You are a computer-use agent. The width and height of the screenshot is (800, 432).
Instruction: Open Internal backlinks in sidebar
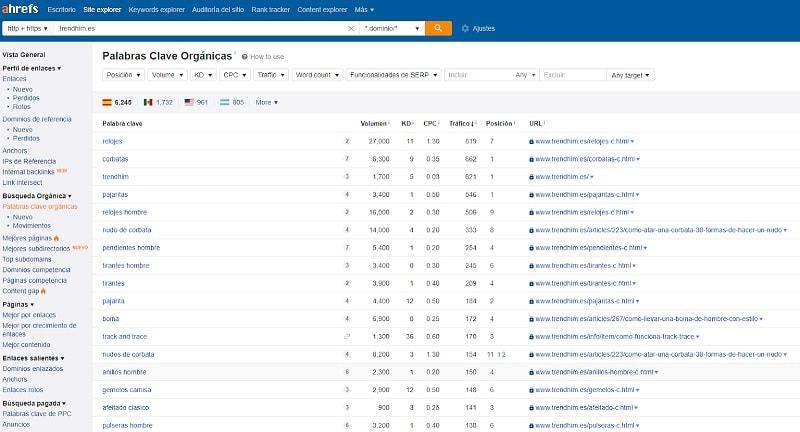tap(28, 172)
